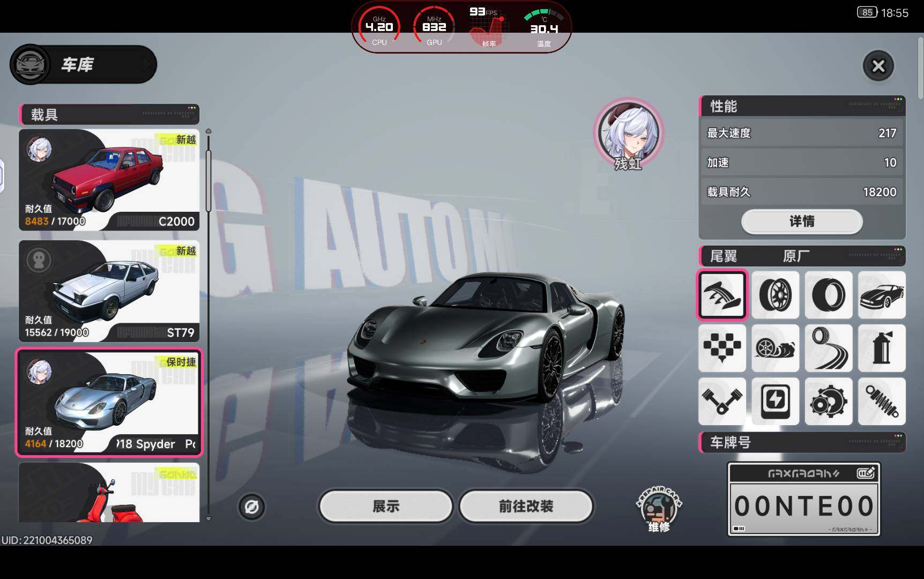The height and width of the screenshot is (579, 924).
Task: Select the tire part icon
Action: (828, 295)
